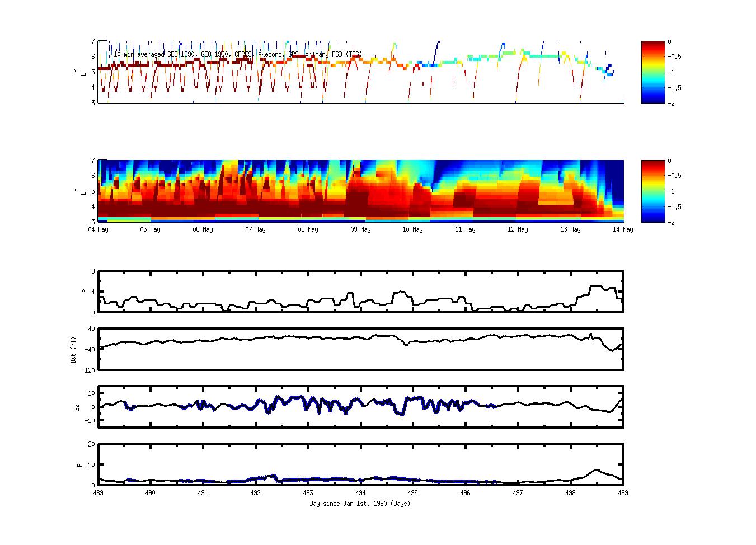Click the Dst (nT) y-axis label
The width and height of the screenshot is (756, 545).
[73, 349]
